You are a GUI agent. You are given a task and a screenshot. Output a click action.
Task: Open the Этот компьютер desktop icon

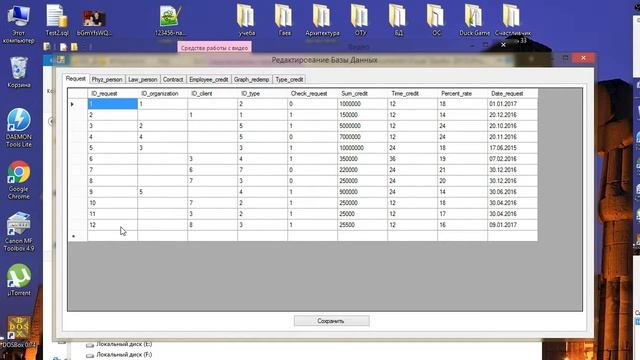tap(18, 24)
